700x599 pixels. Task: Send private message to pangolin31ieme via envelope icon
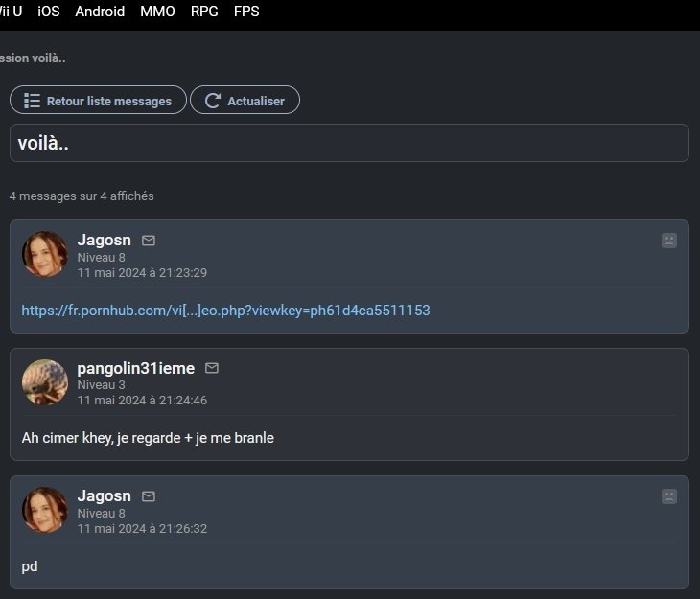[x=212, y=368]
